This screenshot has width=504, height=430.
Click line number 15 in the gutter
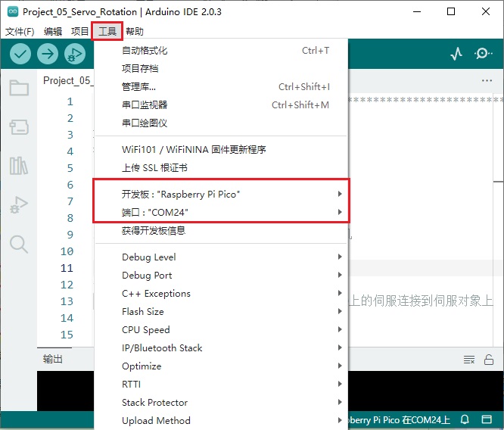click(x=67, y=335)
